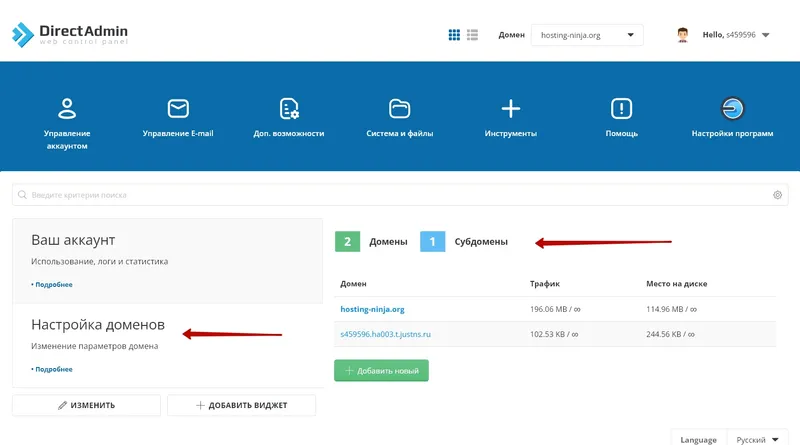800x445 pixels.
Task: Click the 196.06 MB traffic value
Action: click(x=555, y=309)
